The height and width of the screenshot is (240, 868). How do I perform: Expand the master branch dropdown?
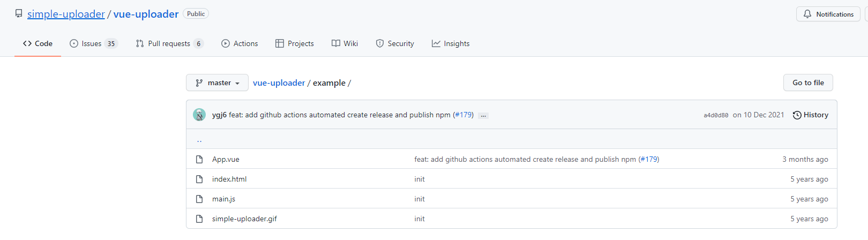217,83
